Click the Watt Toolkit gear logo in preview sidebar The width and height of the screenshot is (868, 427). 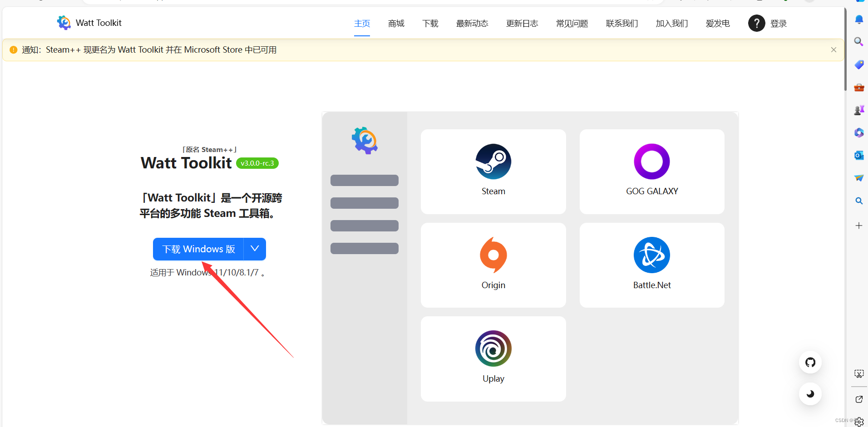click(365, 141)
